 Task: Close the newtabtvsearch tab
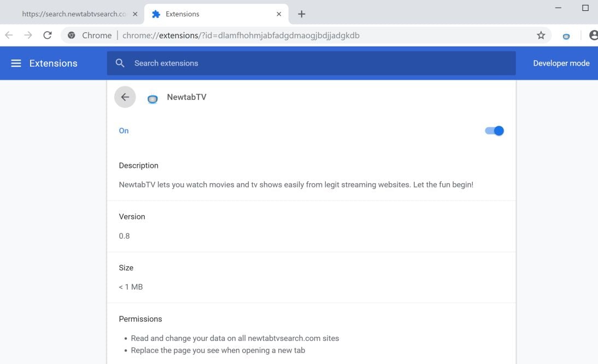[135, 14]
